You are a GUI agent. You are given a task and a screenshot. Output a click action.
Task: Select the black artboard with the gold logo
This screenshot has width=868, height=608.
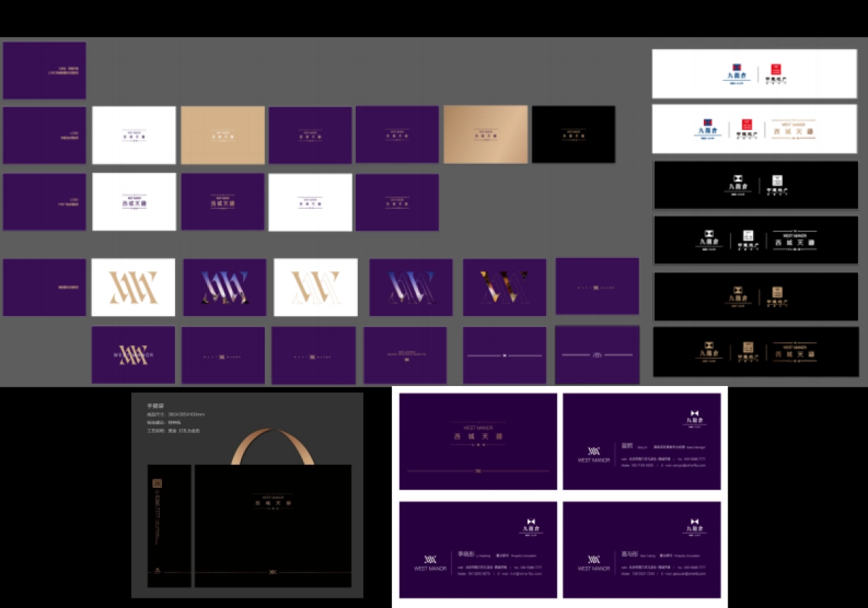573,134
